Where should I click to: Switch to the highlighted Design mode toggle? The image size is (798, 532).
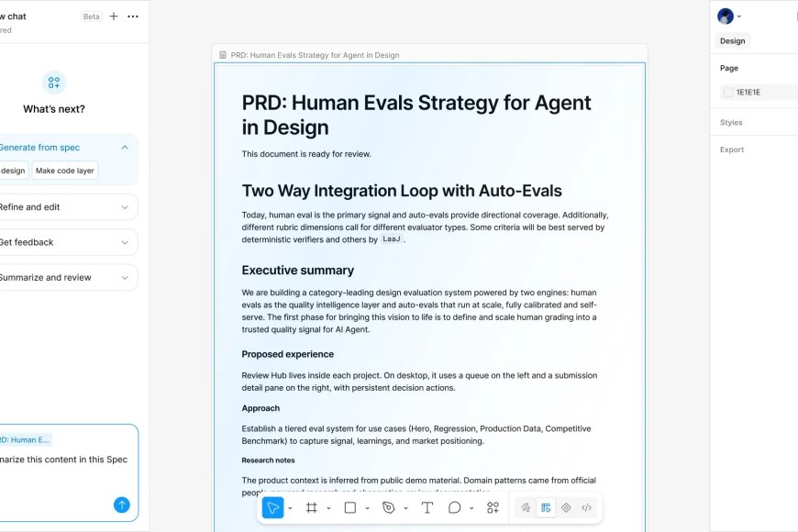(546, 507)
